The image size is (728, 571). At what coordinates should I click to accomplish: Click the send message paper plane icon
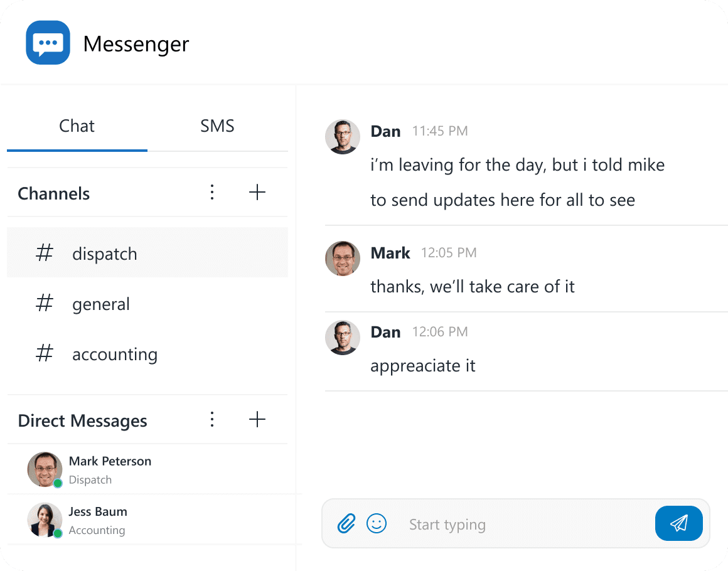point(678,523)
